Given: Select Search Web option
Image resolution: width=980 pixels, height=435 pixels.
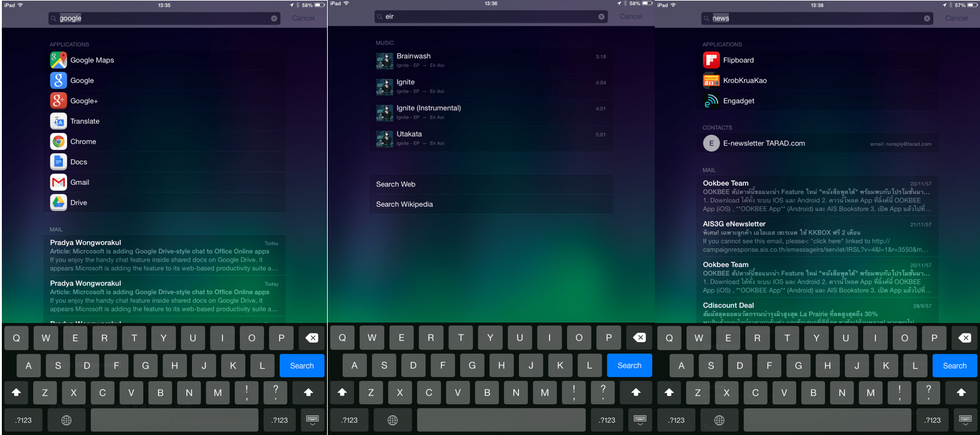Looking at the screenshot, I should (491, 184).
